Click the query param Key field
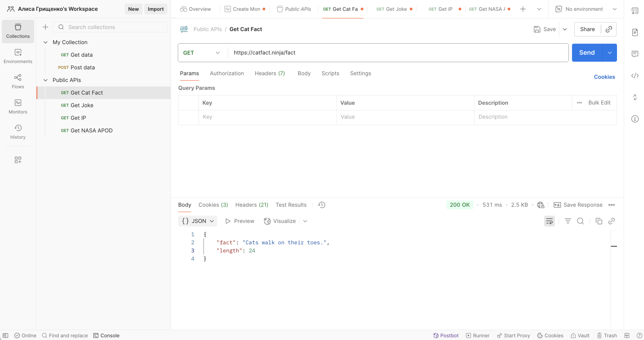 [267, 117]
